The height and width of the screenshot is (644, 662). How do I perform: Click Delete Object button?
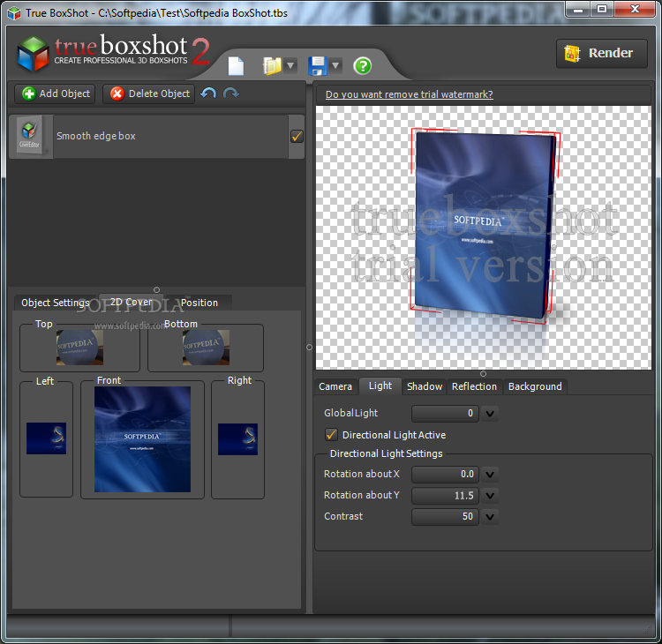tap(148, 94)
